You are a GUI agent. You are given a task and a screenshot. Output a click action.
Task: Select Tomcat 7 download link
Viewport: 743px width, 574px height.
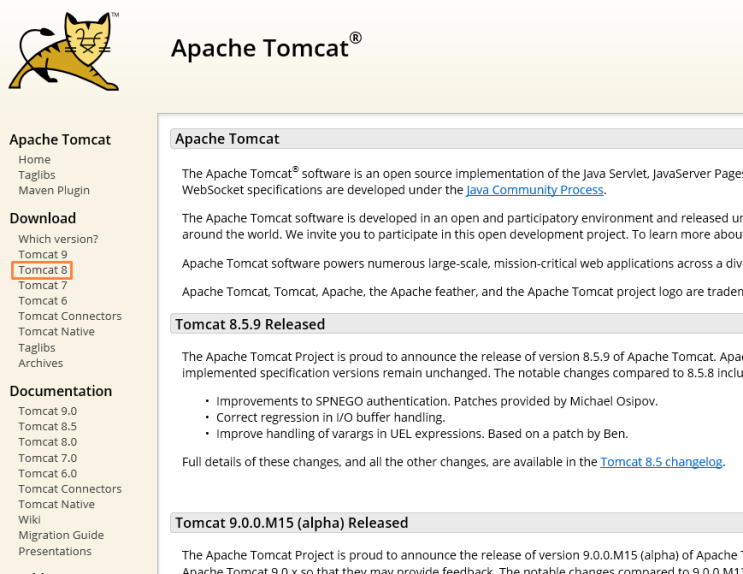(43, 285)
